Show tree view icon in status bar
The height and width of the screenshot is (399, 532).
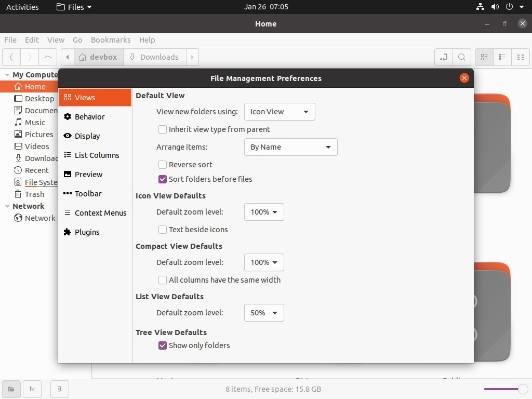tap(32, 389)
